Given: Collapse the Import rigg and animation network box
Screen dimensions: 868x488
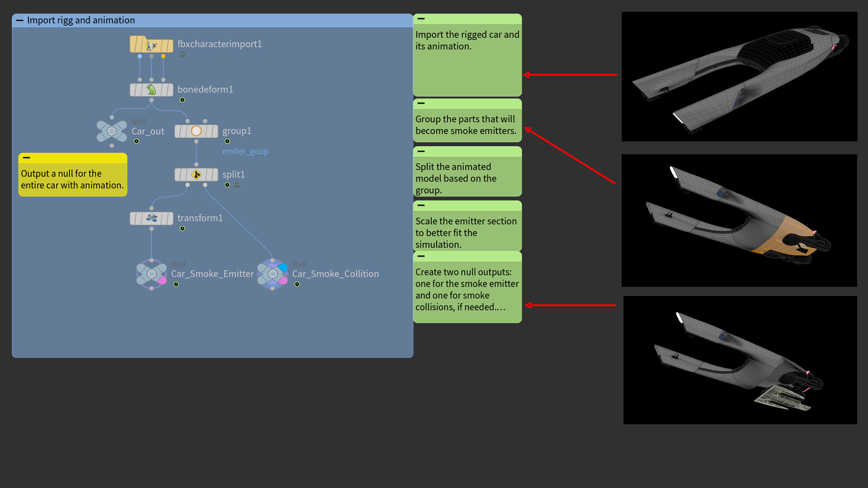Looking at the screenshot, I should (19, 20).
